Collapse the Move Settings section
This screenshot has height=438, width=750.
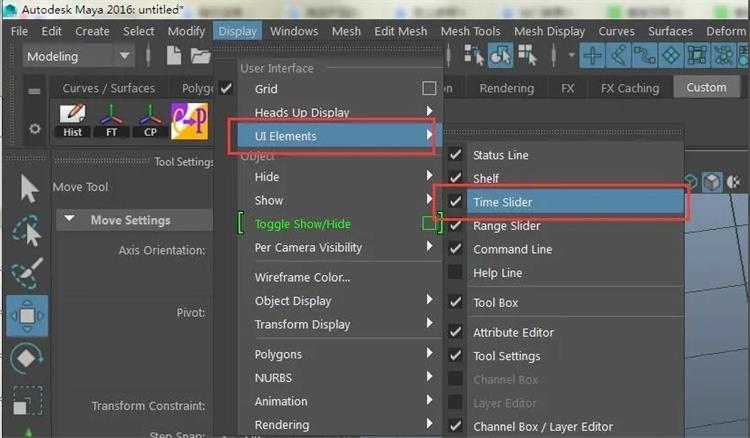(x=69, y=219)
